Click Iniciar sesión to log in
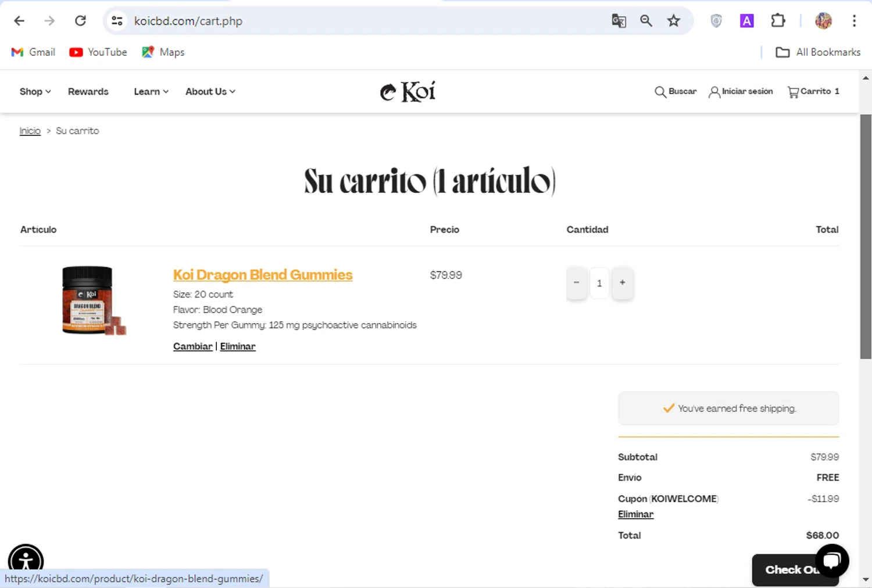This screenshot has width=872, height=588. (741, 92)
